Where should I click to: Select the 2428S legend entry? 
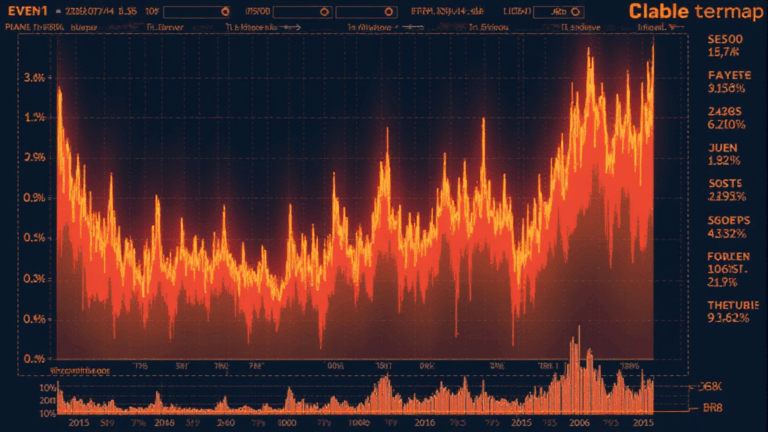click(x=726, y=118)
